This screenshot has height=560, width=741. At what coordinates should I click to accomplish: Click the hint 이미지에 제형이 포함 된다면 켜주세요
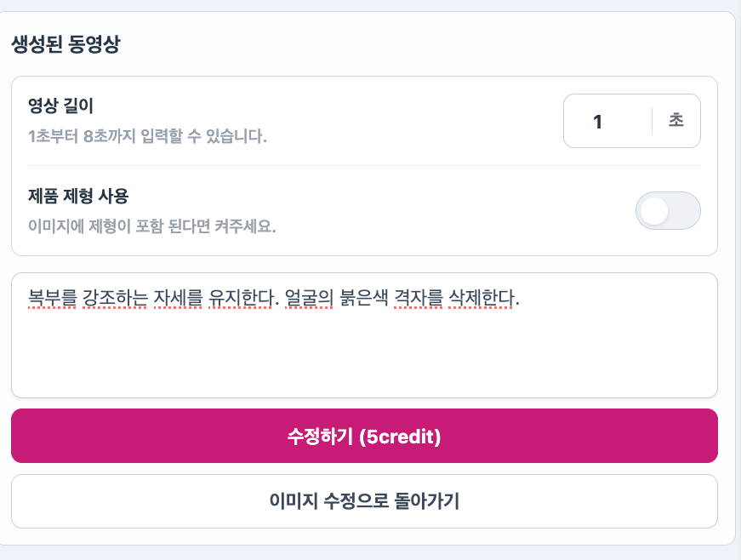(x=151, y=226)
